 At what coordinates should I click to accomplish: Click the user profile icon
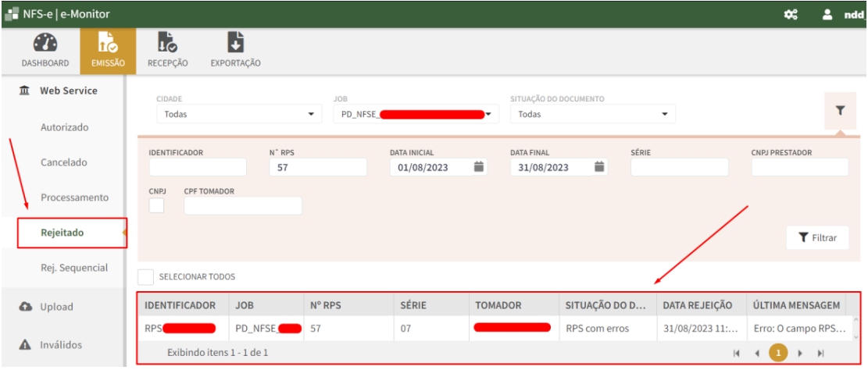tap(827, 14)
